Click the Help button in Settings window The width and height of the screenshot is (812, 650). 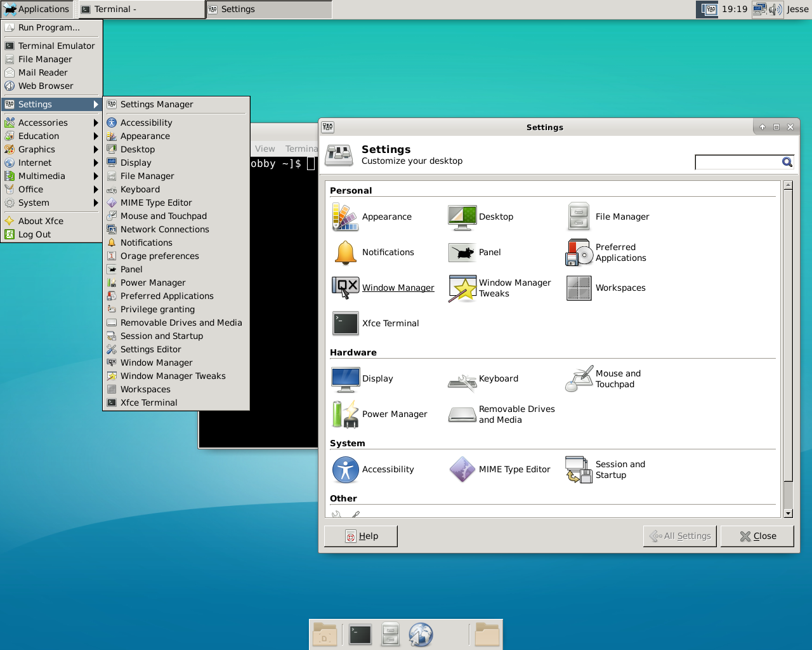361,536
